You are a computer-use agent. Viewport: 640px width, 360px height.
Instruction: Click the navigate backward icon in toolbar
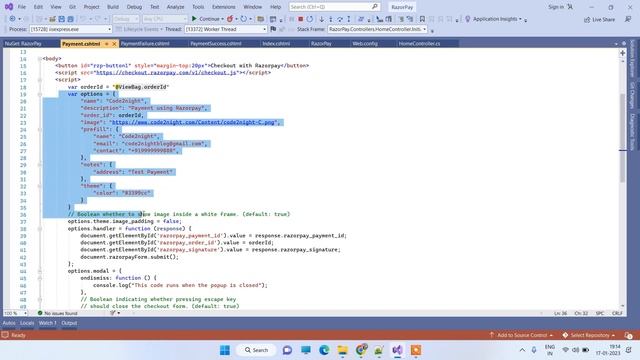12,19
